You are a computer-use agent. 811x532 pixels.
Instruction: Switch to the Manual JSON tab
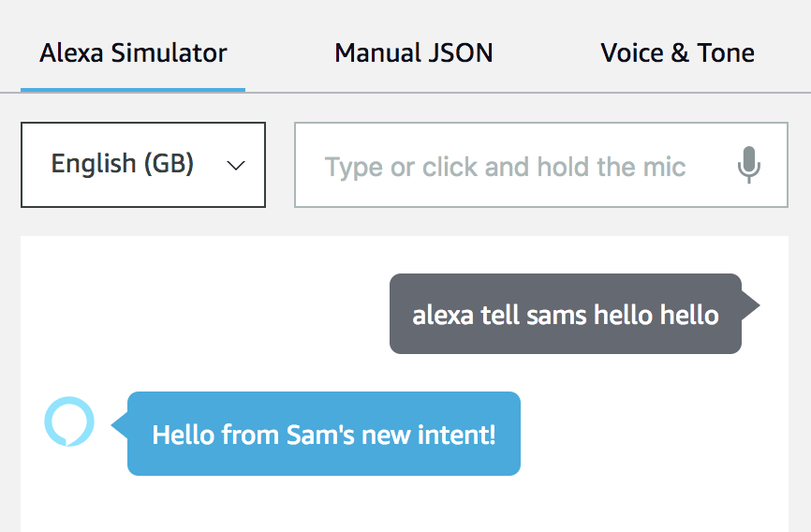[x=413, y=52]
